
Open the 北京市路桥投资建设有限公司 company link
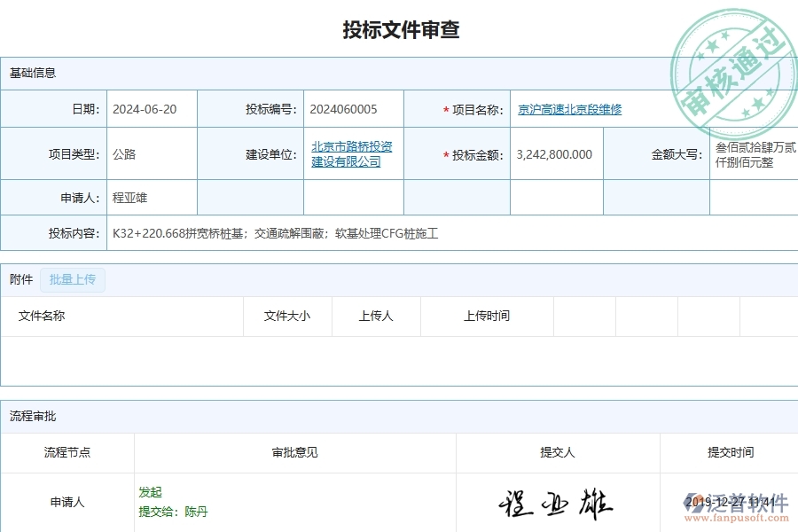pos(351,153)
